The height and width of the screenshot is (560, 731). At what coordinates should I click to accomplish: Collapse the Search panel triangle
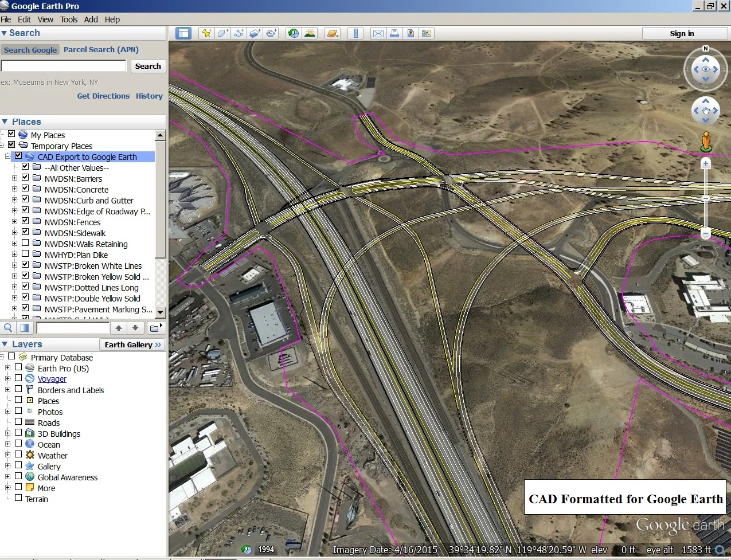(x=4, y=33)
